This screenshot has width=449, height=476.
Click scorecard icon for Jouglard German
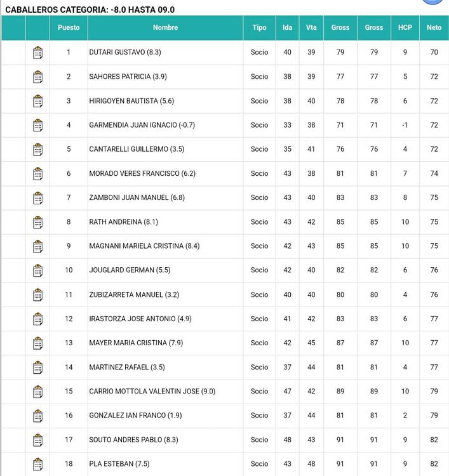pos(37,270)
